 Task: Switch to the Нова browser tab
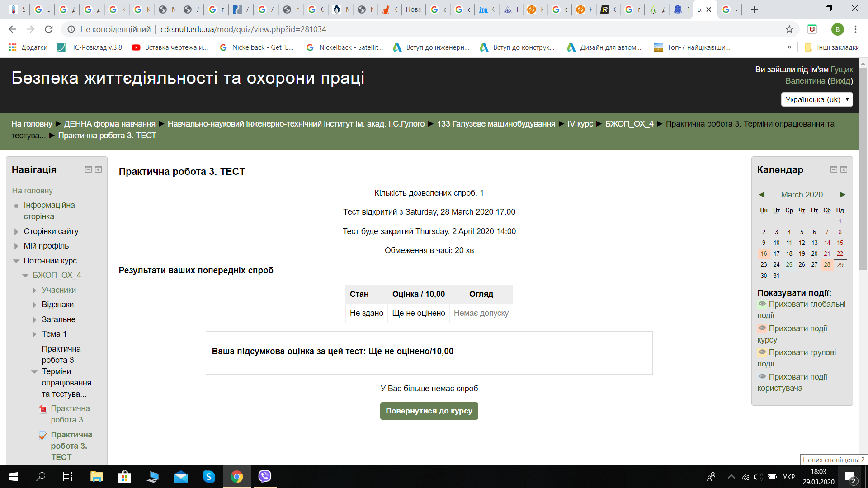(x=413, y=9)
